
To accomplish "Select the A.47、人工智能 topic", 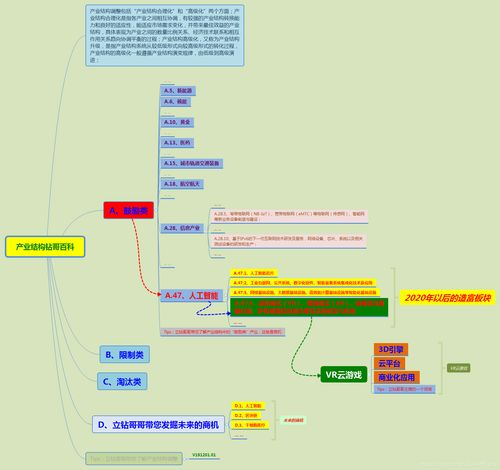I will (192, 295).
